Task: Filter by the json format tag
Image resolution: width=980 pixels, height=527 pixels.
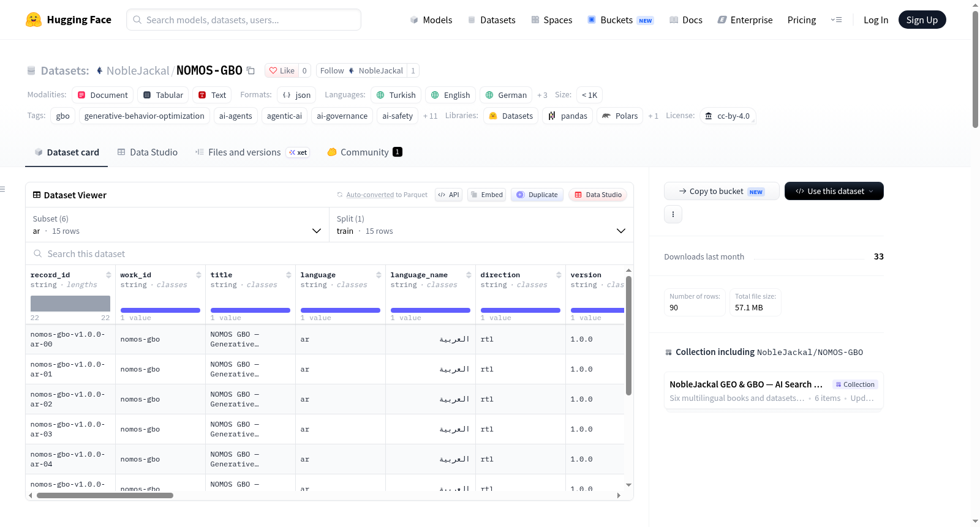Action: (x=296, y=95)
